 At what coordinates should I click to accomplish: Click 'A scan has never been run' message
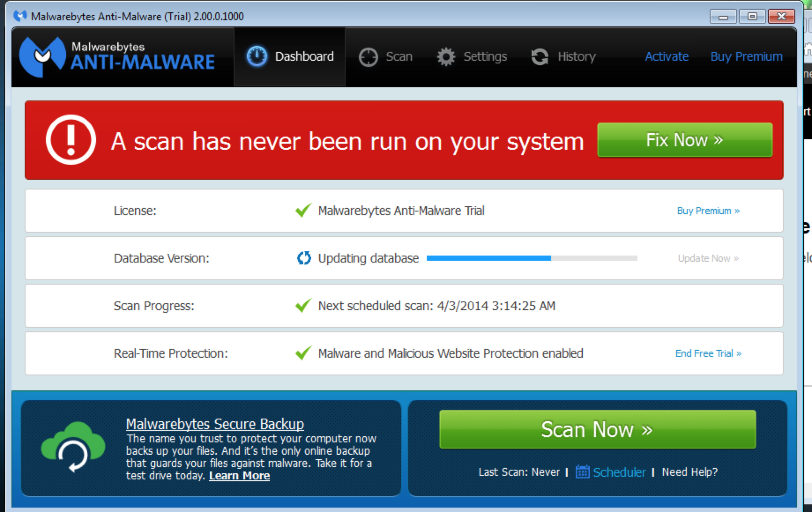coord(347,141)
